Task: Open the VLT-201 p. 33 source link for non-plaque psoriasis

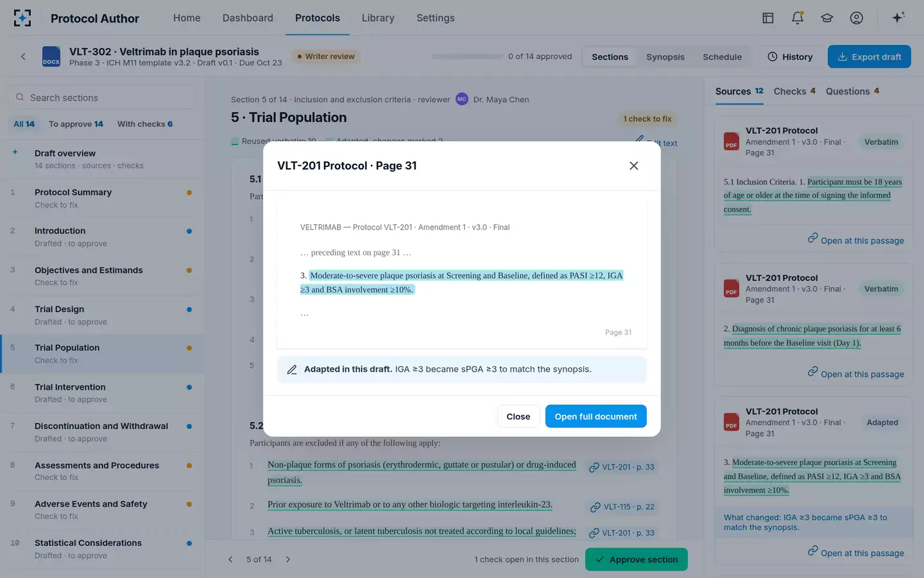Action: click(622, 467)
